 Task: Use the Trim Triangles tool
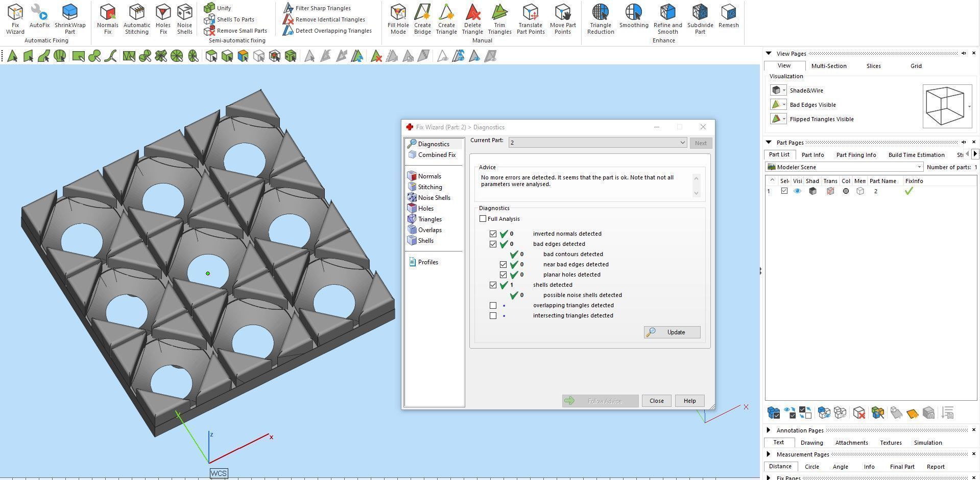coord(499,19)
